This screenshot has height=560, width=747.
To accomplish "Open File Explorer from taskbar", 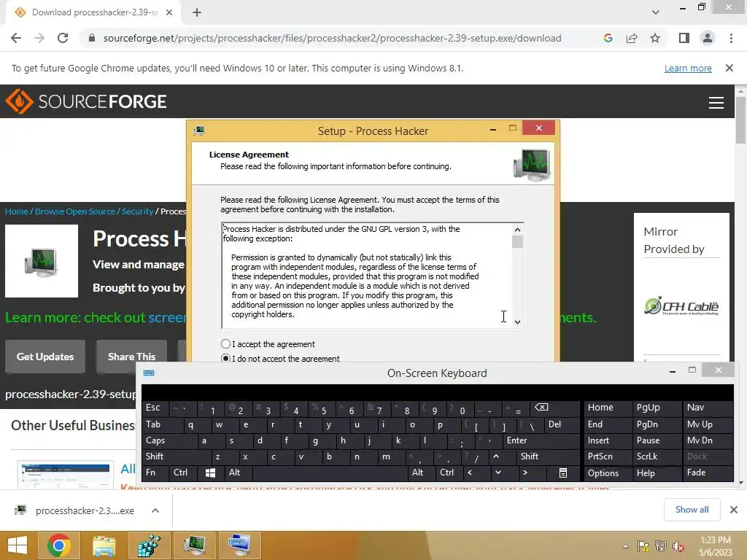I will click(104, 545).
